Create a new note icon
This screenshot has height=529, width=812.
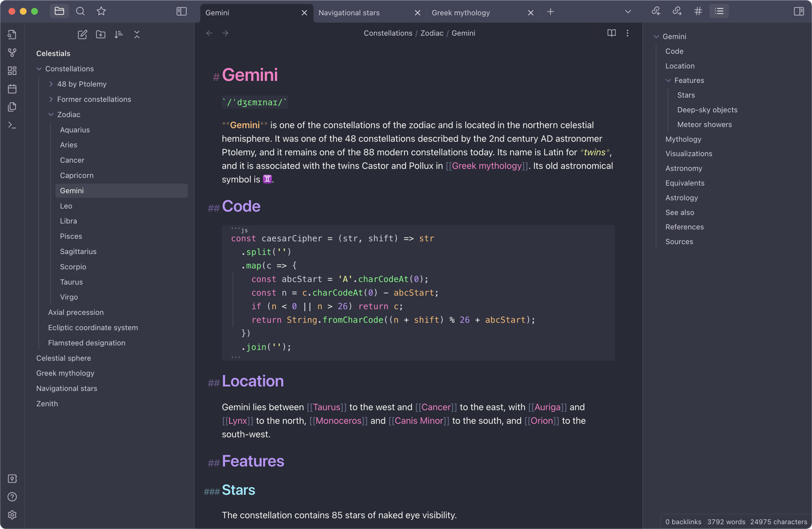[82, 34]
